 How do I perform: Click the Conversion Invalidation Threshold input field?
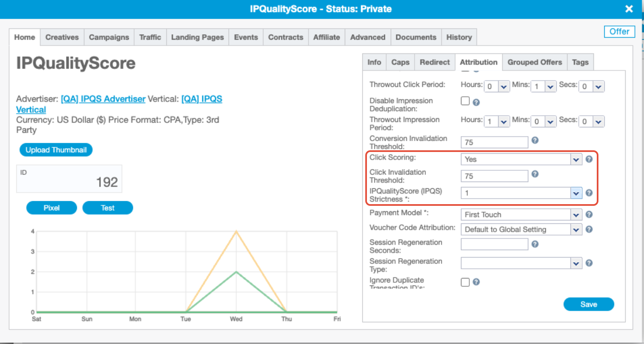[494, 142]
